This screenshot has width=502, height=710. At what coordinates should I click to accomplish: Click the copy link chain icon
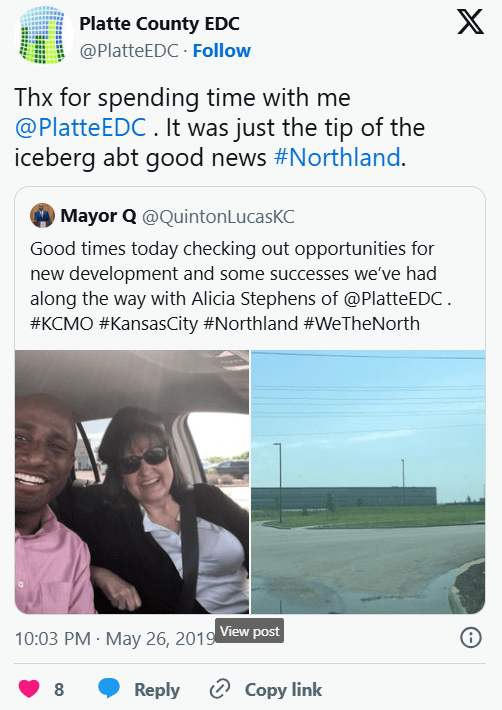click(220, 689)
